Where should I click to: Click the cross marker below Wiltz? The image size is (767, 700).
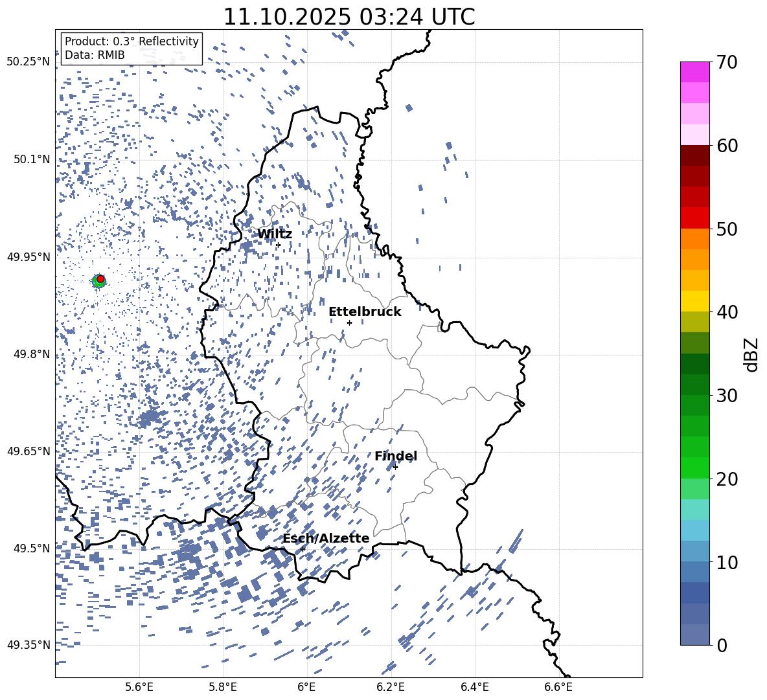tap(279, 245)
